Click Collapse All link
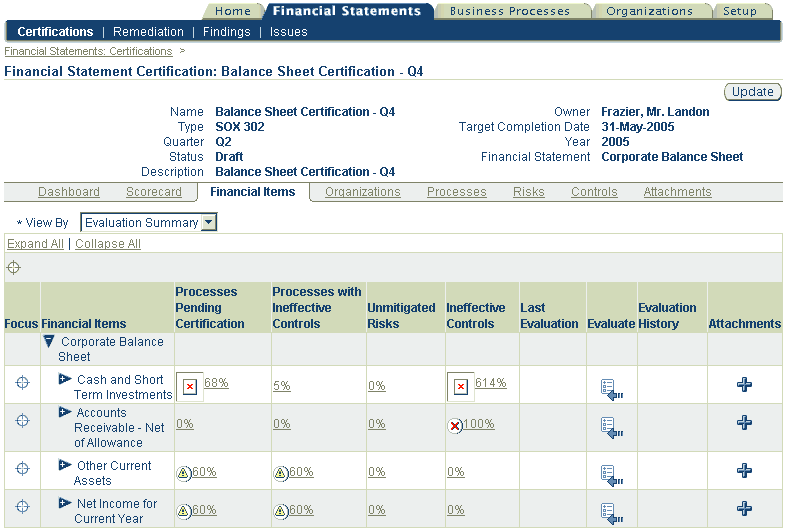 tap(108, 244)
